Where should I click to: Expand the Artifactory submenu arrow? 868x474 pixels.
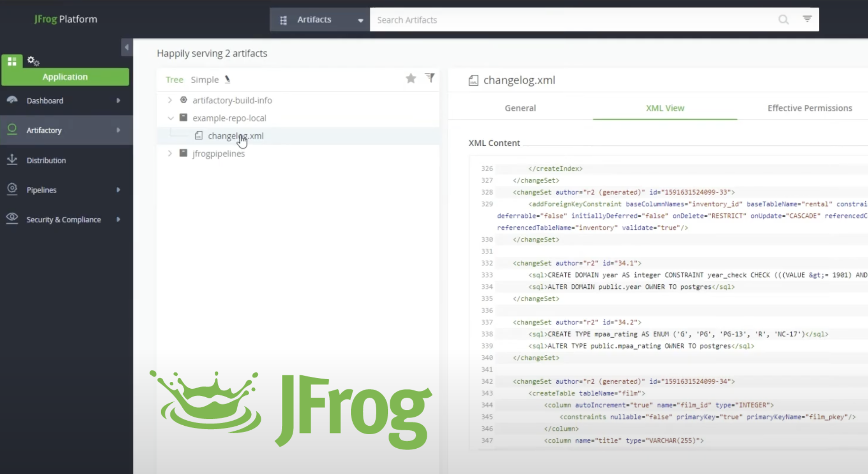coord(118,130)
